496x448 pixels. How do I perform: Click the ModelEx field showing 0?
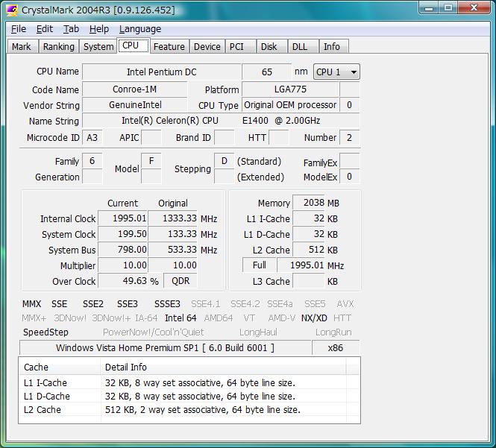click(x=349, y=177)
